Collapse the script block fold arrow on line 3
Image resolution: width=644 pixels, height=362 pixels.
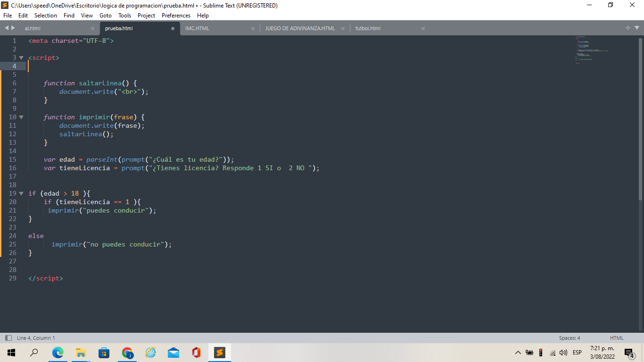pyautogui.click(x=21, y=58)
